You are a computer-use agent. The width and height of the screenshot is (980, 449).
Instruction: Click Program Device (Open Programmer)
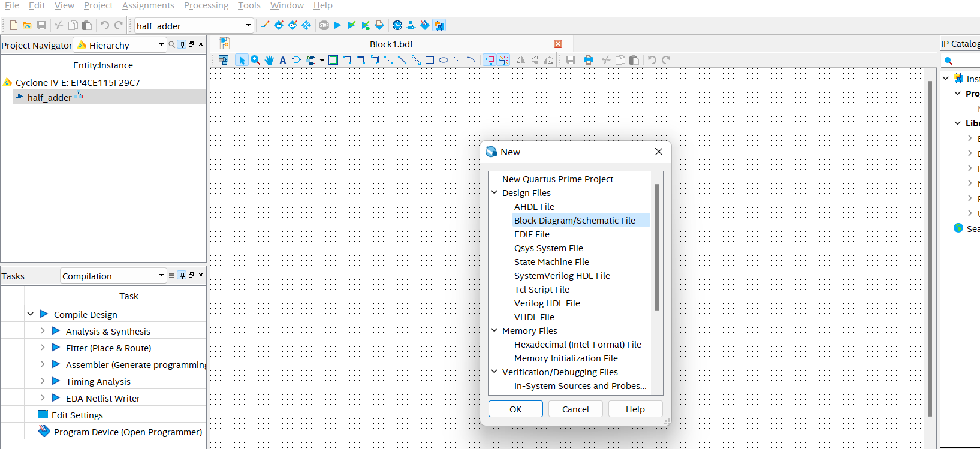128,432
